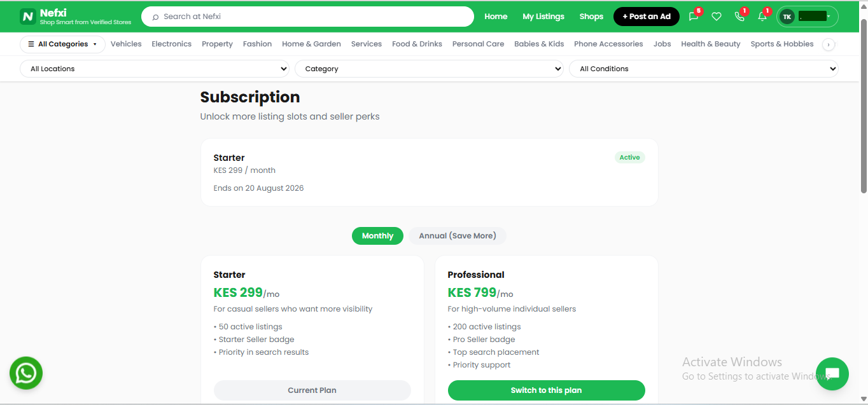
Task: Browse the Personal Care category
Action: tap(478, 44)
